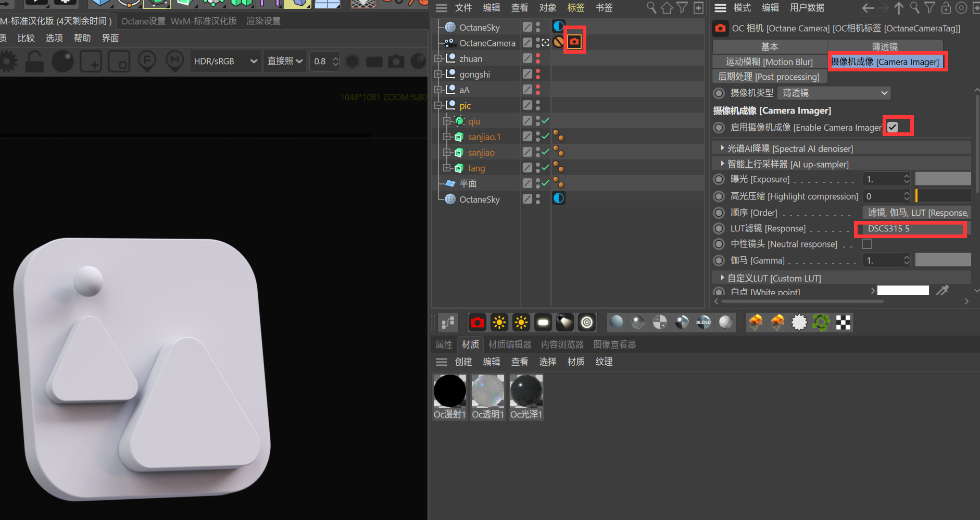This screenshot has height=520, width=980.
Task: Click the White point color swatch
Action: click(903, 290)
